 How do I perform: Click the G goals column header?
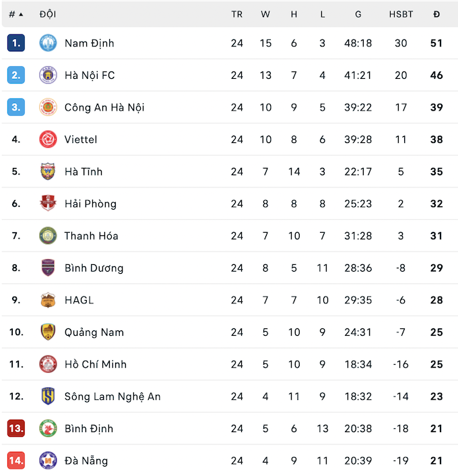coord(357,14)
